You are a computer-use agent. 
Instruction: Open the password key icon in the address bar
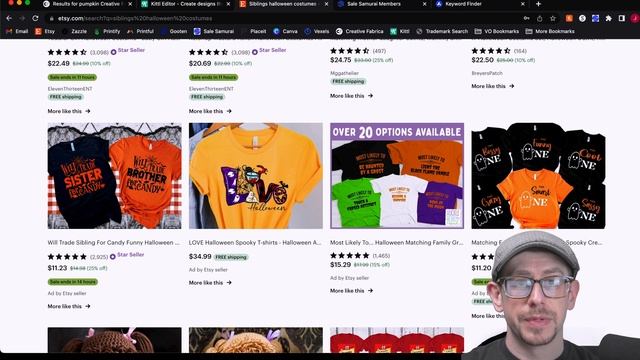click(527, 18)
